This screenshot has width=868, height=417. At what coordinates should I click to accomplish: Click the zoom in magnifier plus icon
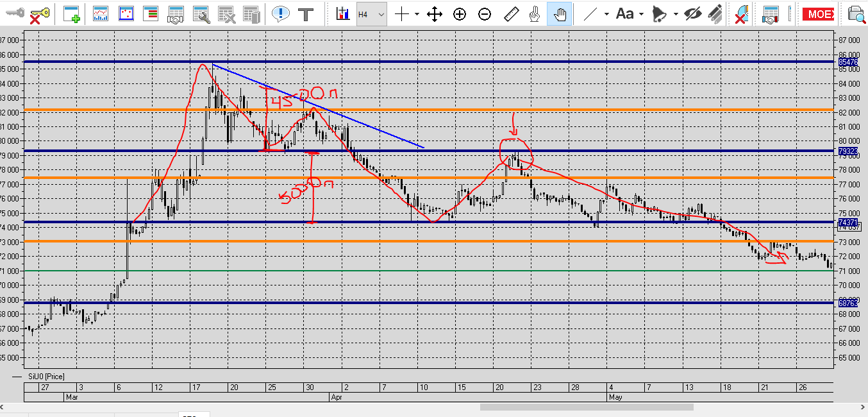click(460, 13)
